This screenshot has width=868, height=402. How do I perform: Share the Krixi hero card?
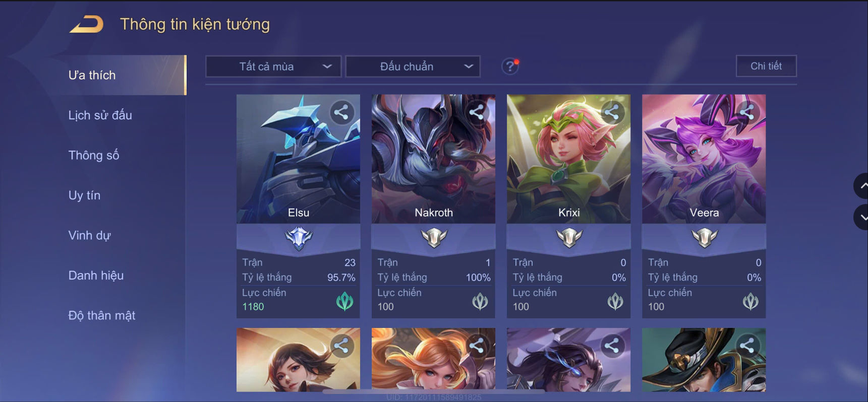[x=612, y=112]
